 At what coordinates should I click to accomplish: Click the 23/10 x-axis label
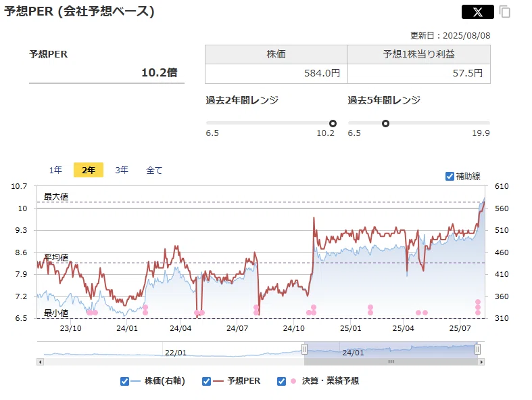70,328
